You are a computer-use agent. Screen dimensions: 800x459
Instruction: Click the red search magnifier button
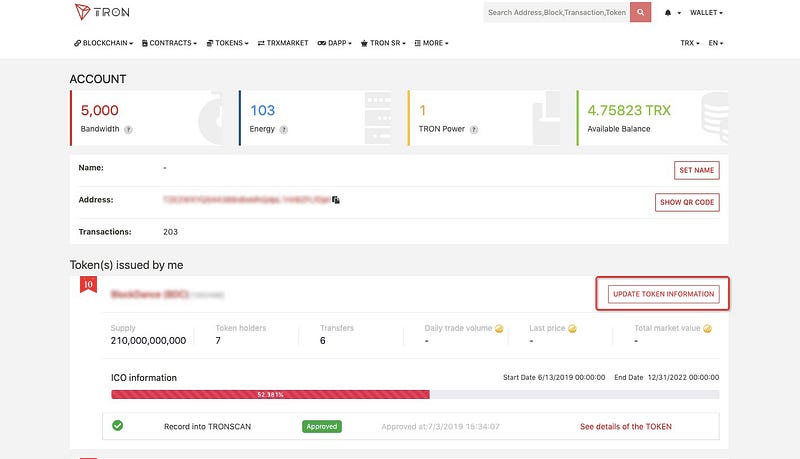point(640,12)
